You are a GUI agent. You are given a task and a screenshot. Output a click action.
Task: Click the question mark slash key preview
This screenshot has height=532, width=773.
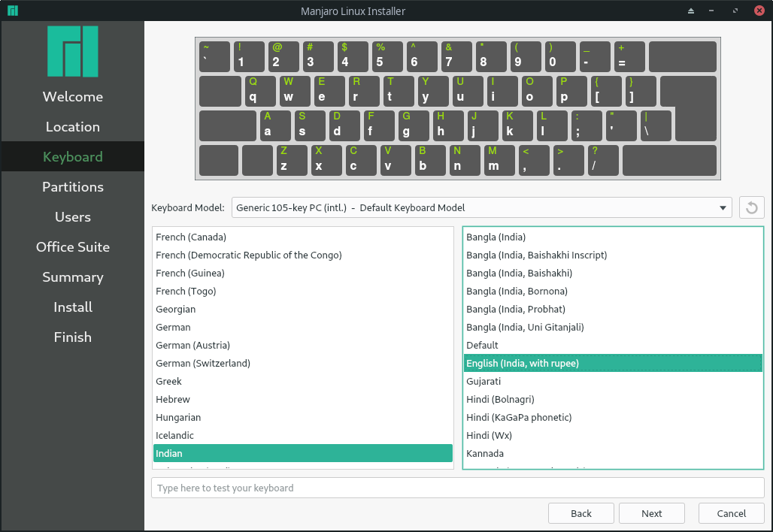[x=603, y=160]
